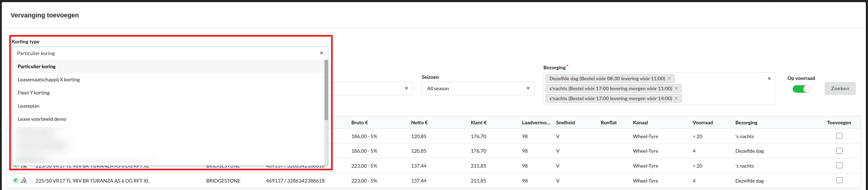The height and width of the screenshot is (190, 868).
Task: Select 'Leasemaatschappij X korting' option
Action: click(49, 80)
